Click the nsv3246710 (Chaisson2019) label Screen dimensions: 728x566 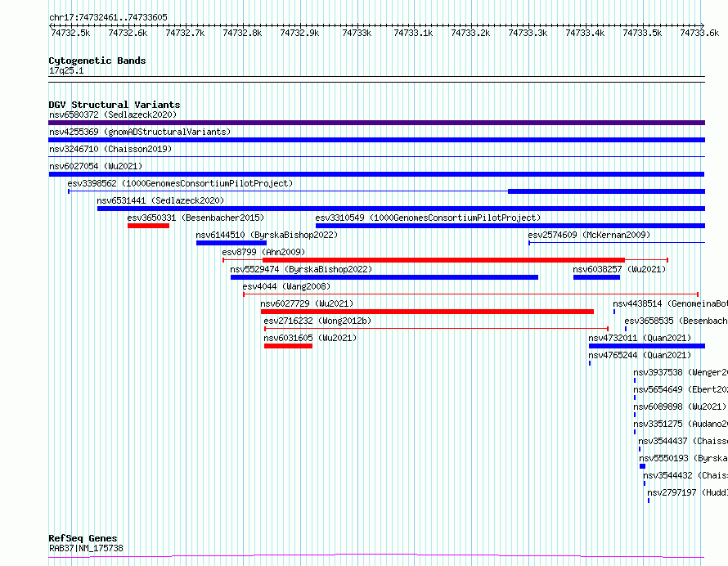110,149
